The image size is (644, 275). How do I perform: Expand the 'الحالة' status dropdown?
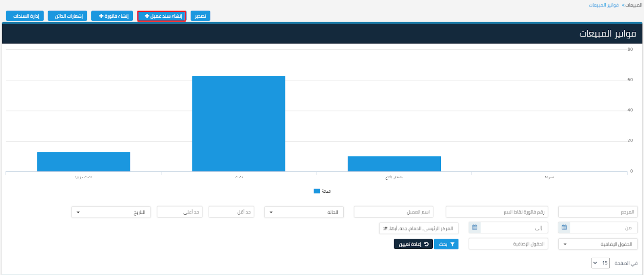pyautogui.click(x=304, y=212)
